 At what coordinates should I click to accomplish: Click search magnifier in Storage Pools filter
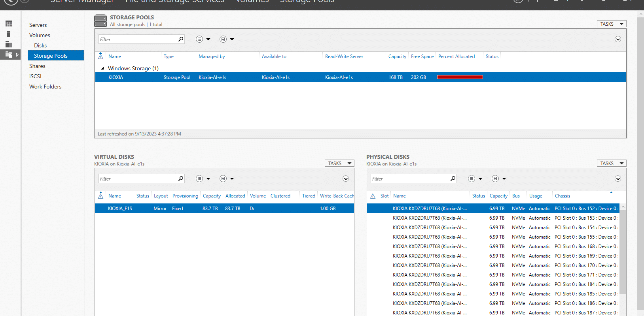181,39
